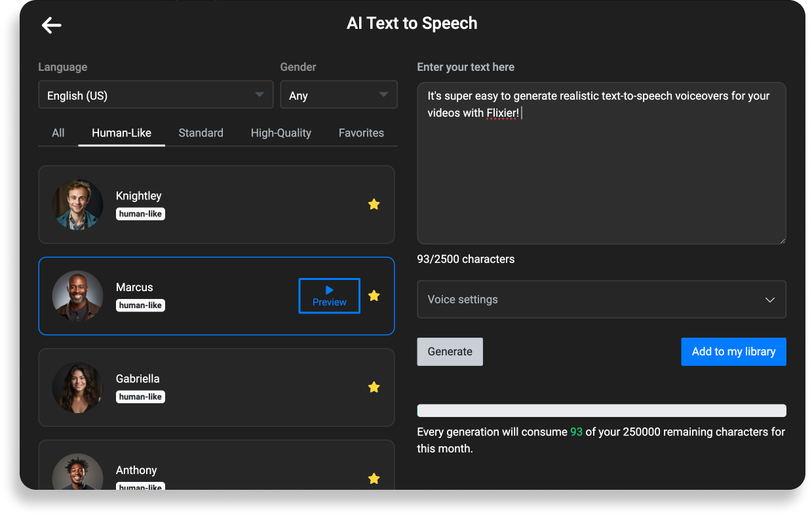
Task: Open the English (US) language selector
Action: click(x=155, y=94)
